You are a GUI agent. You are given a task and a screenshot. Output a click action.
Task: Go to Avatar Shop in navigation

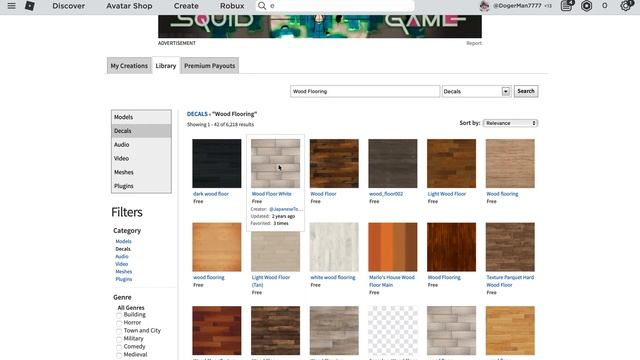point(129,6)
